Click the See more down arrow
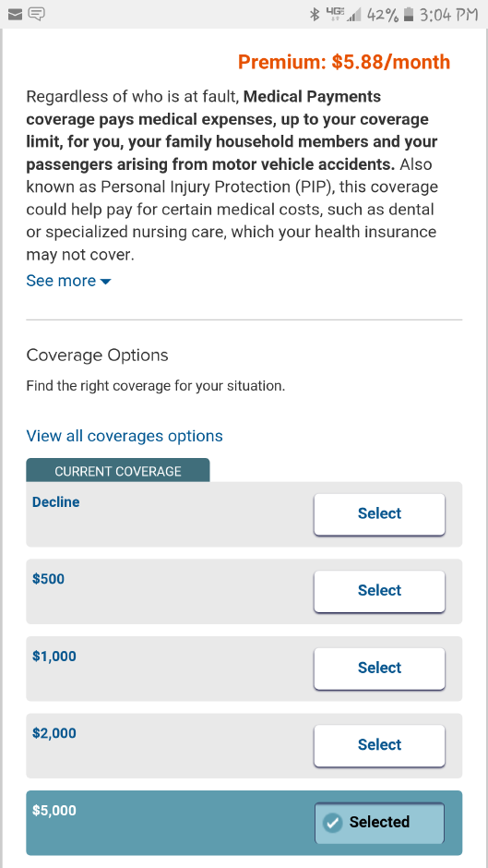The image size is (488, 868). pos(105,282)
